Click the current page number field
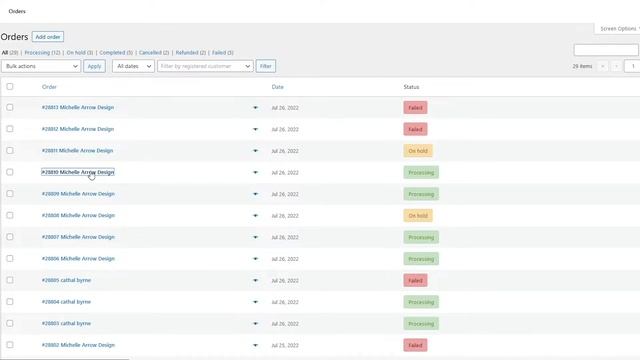The image size is (640, 360). [x=632, y=66]
